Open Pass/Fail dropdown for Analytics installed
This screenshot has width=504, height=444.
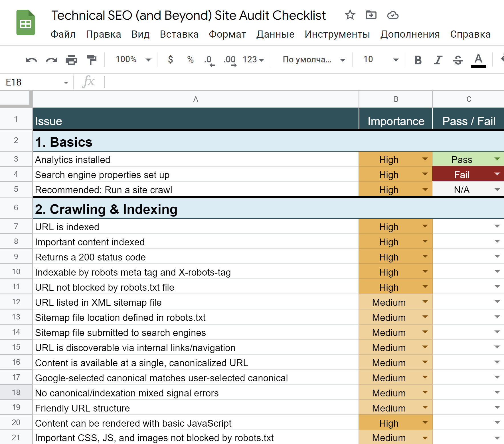point(497,159)
